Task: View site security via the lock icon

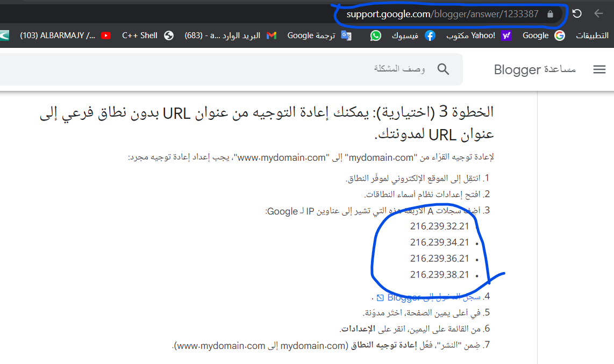Action: pyautogui.click(x=550, y=14)
